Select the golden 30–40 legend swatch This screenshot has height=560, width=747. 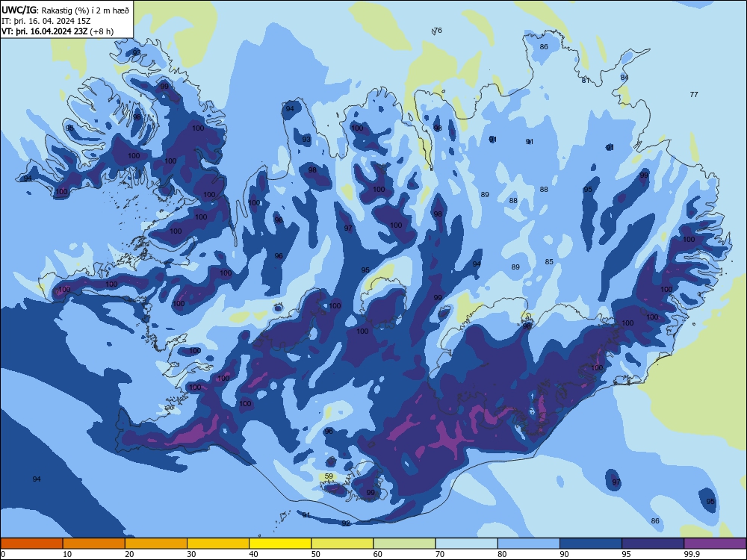(218, 544)
